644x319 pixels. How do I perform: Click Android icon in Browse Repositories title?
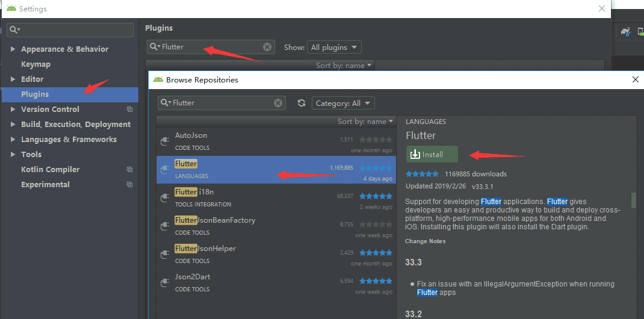tap(158, 79)
